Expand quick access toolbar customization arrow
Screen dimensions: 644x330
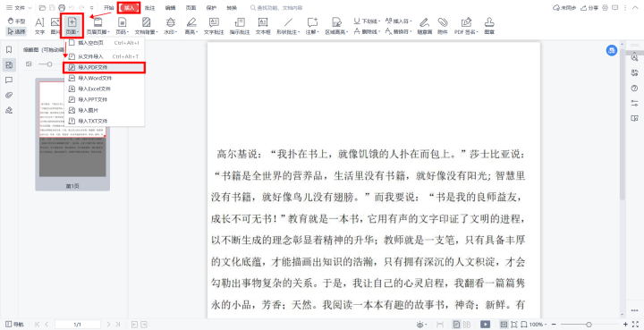[91, 8]
